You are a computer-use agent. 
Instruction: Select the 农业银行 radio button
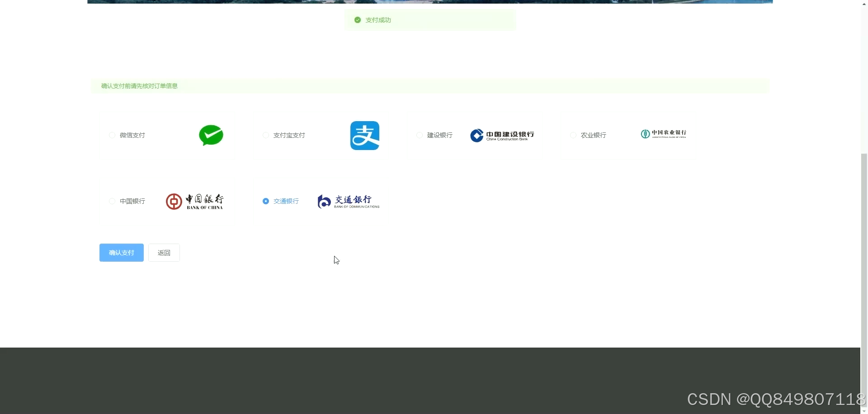(573, 135)
